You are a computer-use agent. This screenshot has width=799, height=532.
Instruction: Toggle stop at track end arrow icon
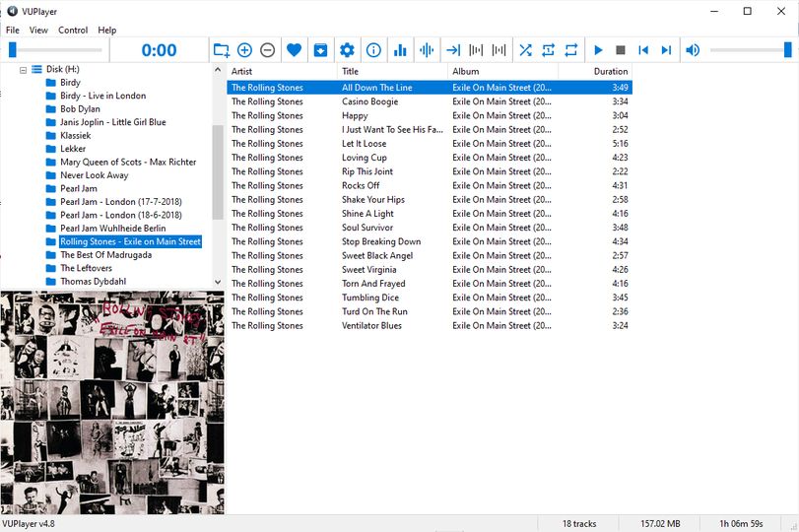[x=453, y=50]
